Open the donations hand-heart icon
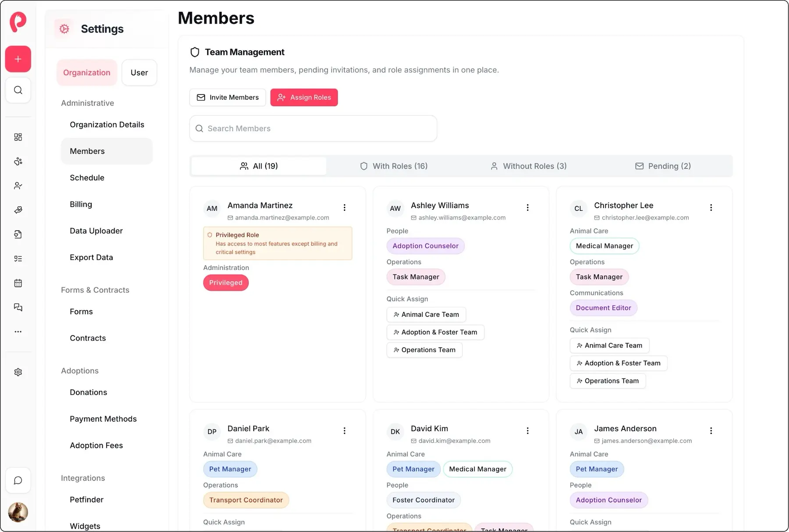789x532 pixels. coord(18,210)
